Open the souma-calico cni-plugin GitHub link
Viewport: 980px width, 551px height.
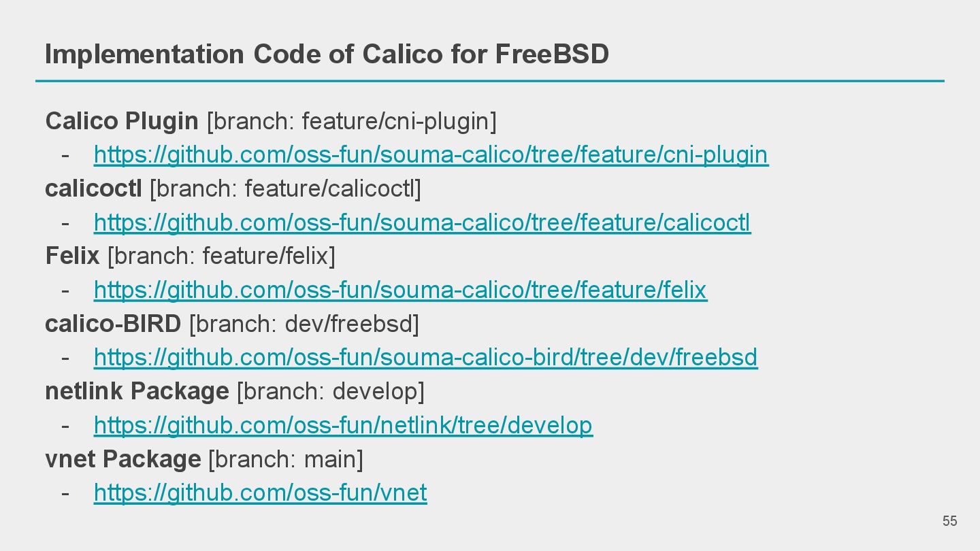[x=431, y=155]
